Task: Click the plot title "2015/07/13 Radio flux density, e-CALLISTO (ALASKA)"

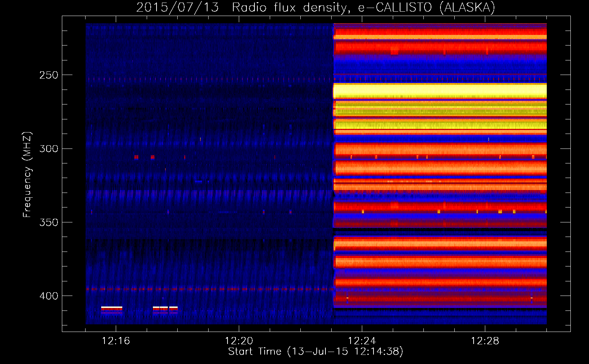Action: [x=316, y=7]
